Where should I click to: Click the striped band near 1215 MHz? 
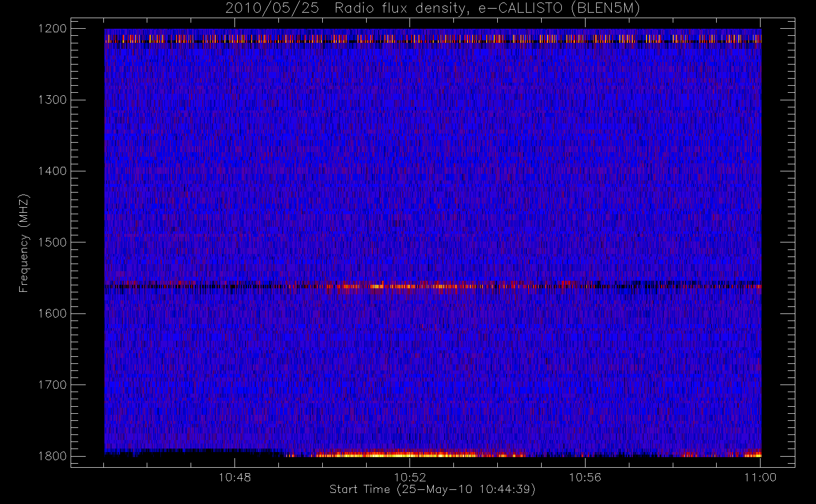click(x=433, y=39)
